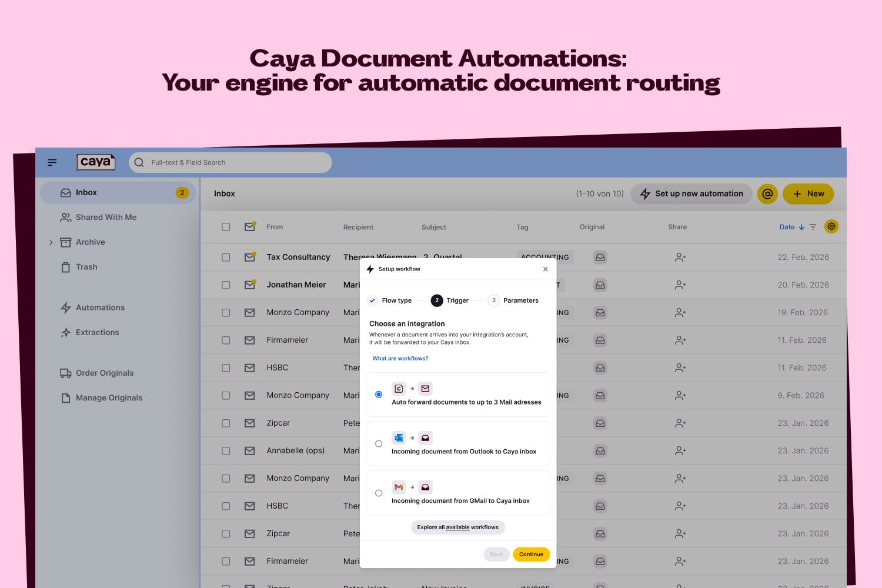The width and height of the screenshot is (882, 588).
Task: Select Auto forward documents radio option
Action: tap(379, 395)
